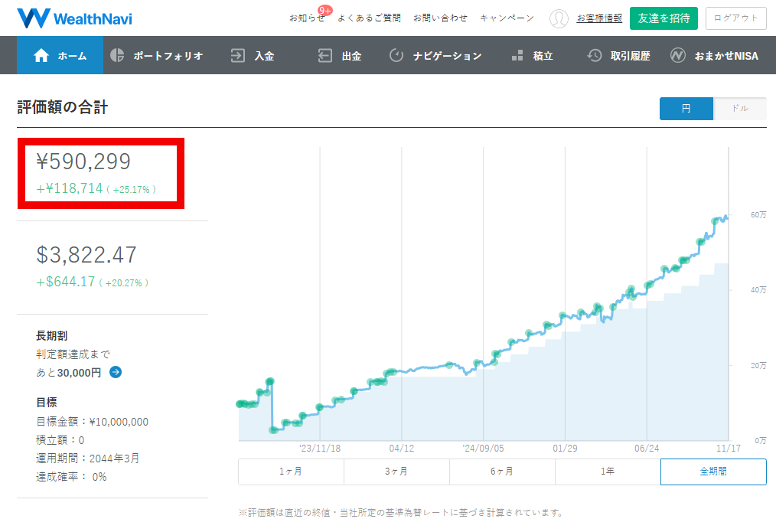
Task: Switch currency display to ドル
Action: click(739, 109)
